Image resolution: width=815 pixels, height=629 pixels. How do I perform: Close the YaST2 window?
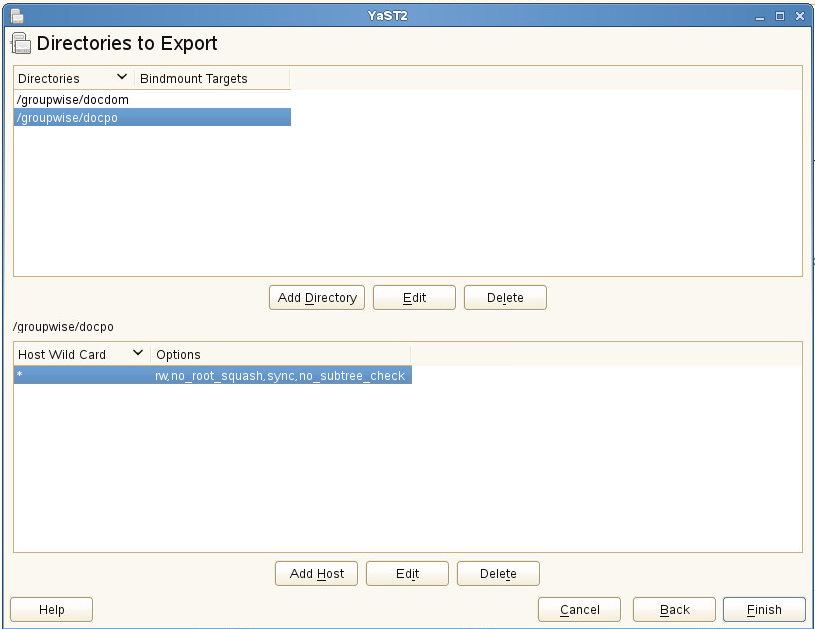tap(799, 17)
